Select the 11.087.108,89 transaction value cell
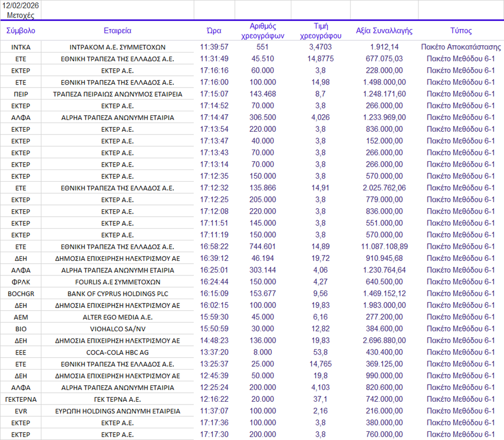Image resolution: width=504 pixels, height=440 pixels. (384, 247)
